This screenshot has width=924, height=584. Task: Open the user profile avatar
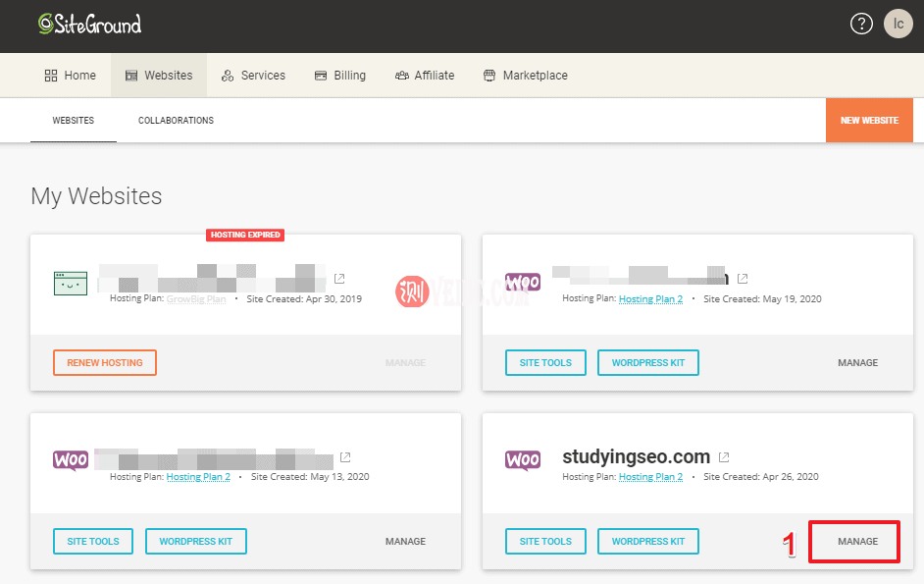pyautogui.click(x=898, y=24)
